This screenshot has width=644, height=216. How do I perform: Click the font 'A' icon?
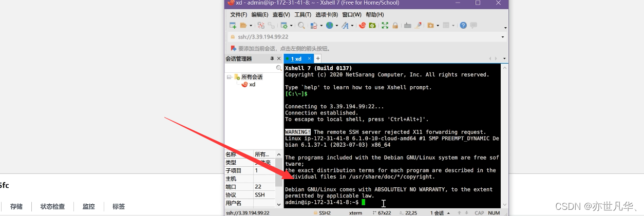(345, 25)
